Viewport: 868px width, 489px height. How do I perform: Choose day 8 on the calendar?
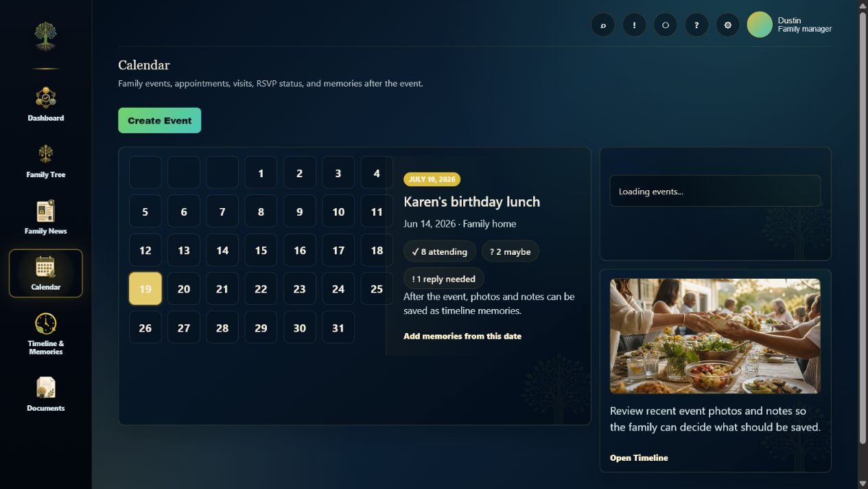261,212
